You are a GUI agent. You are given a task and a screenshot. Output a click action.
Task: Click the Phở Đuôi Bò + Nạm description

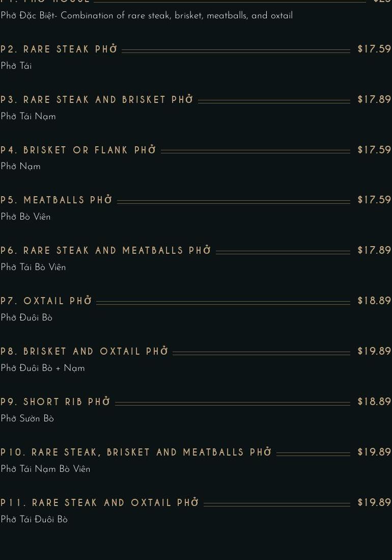coord(43,368)
